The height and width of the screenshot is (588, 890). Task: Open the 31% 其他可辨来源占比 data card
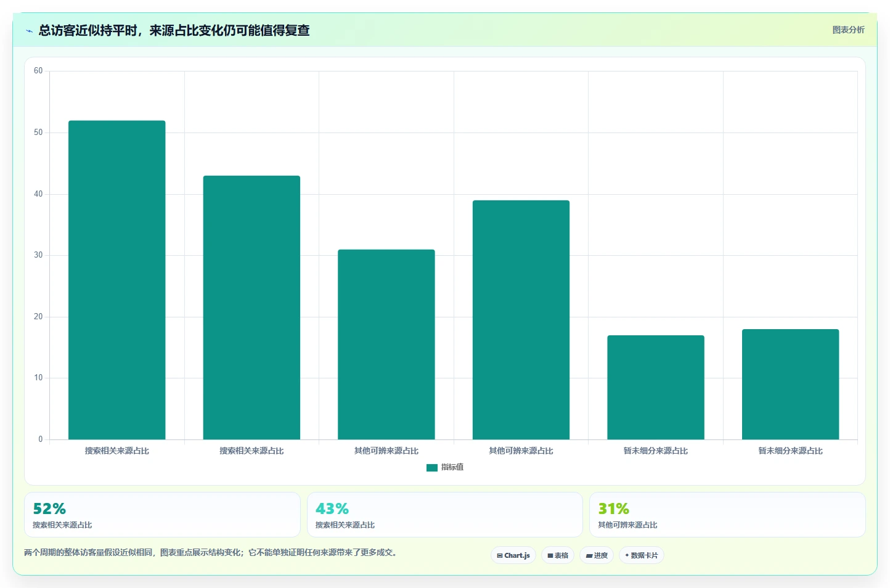click(x=727, y=515)
